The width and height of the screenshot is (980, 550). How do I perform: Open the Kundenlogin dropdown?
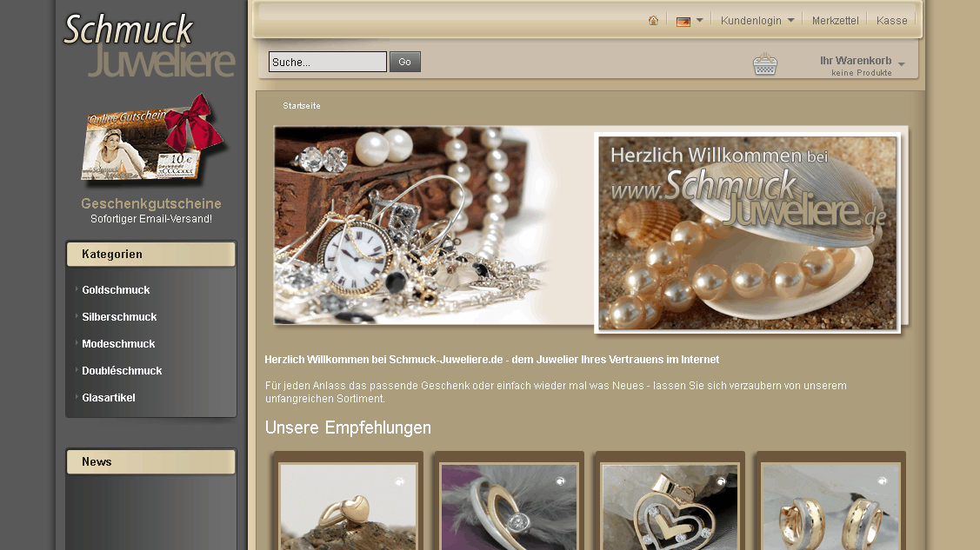tap(757, 21)
